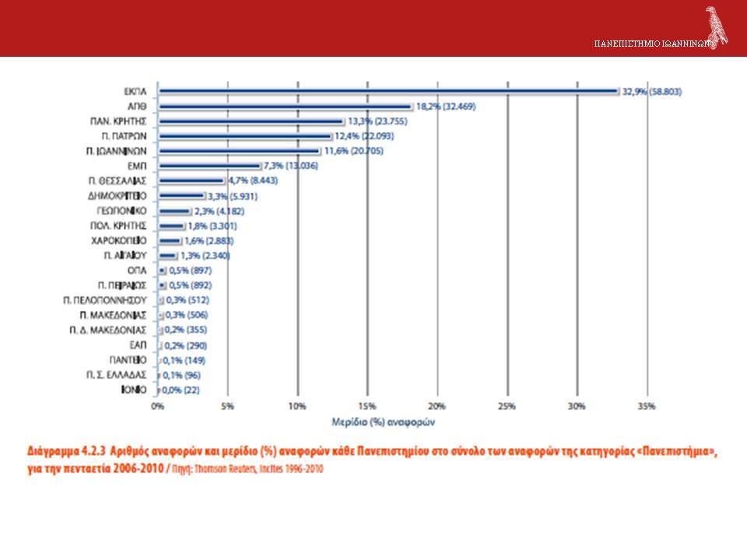The image size is (747, 560).
Task: Click the 0,0% (22) value
Action: 181,390
